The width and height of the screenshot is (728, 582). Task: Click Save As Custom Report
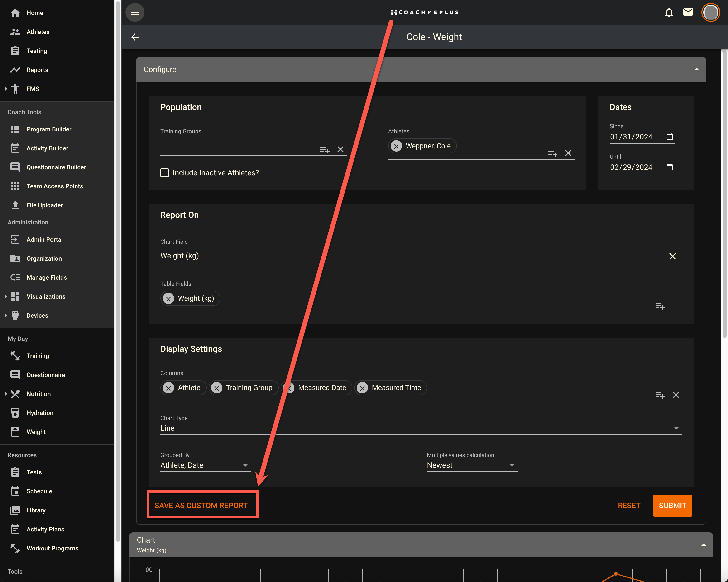click(x=201, y=505)
